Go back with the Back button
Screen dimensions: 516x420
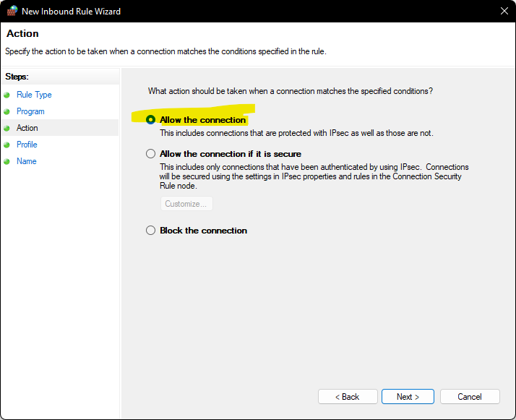348,397
